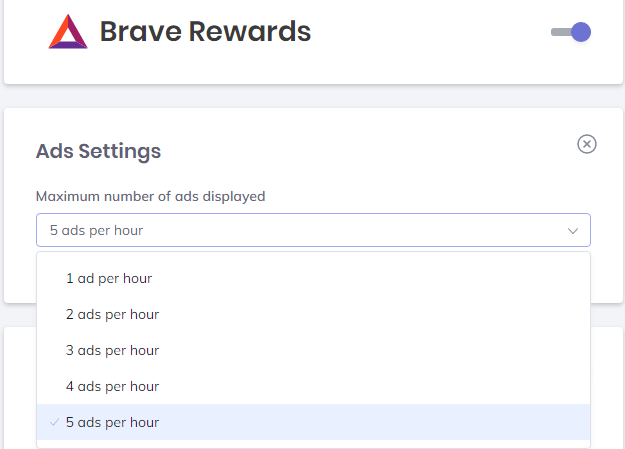The image size is (625, 449).
Task: Keep the highlighted '5 ads per hour' option
Action: tap(313, 422)
